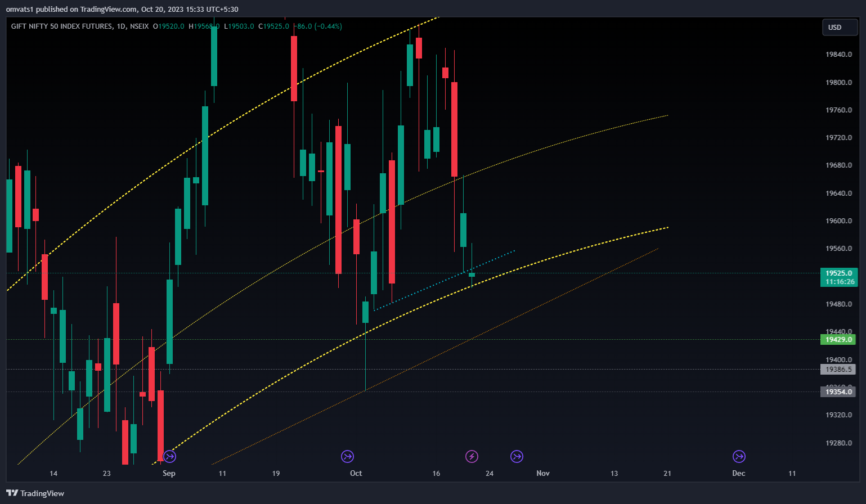Click the bar countdown timer 11:16:26
This screenshot has height=504, width=866.
tap(839, 282)
